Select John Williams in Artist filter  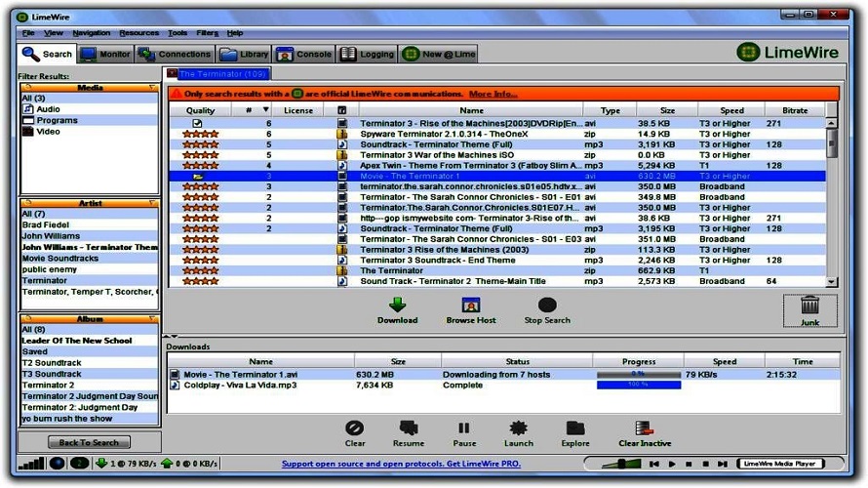(x=89, y=236)
